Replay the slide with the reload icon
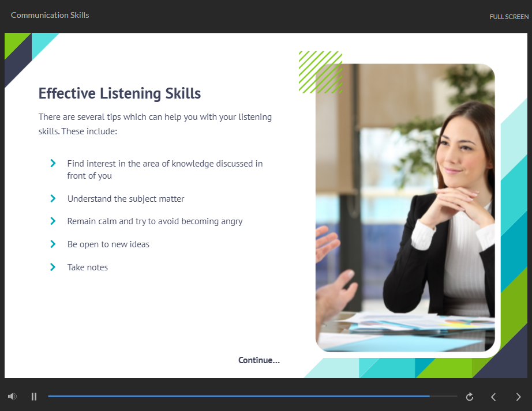 [x=470, y=397]
